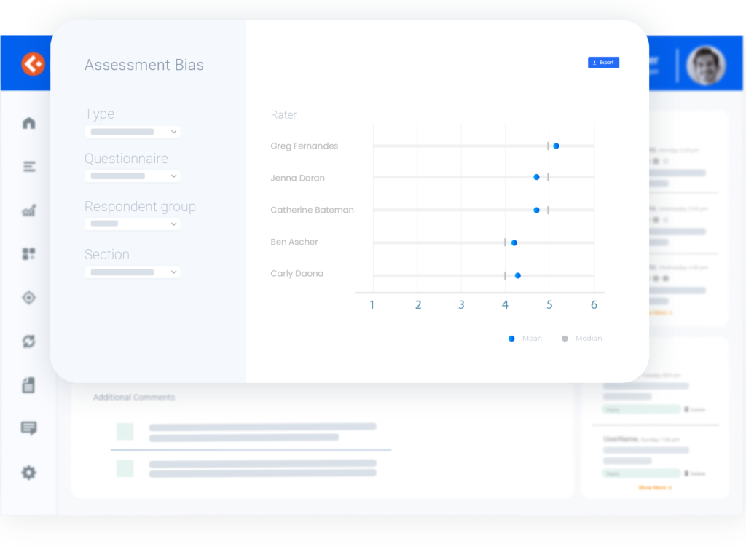Open the Questionnaire dropdown
746x560 pixels.
pos(133,176)
